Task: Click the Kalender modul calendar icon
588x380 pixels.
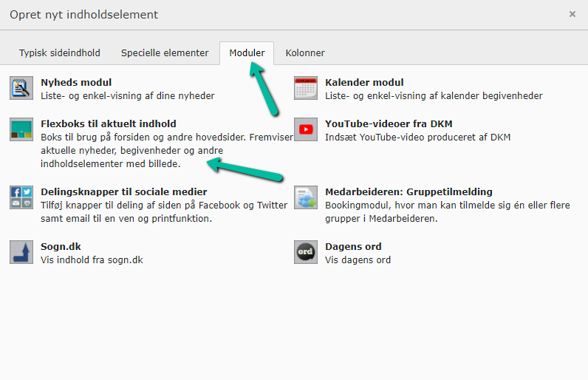Action: coord(305,88)
